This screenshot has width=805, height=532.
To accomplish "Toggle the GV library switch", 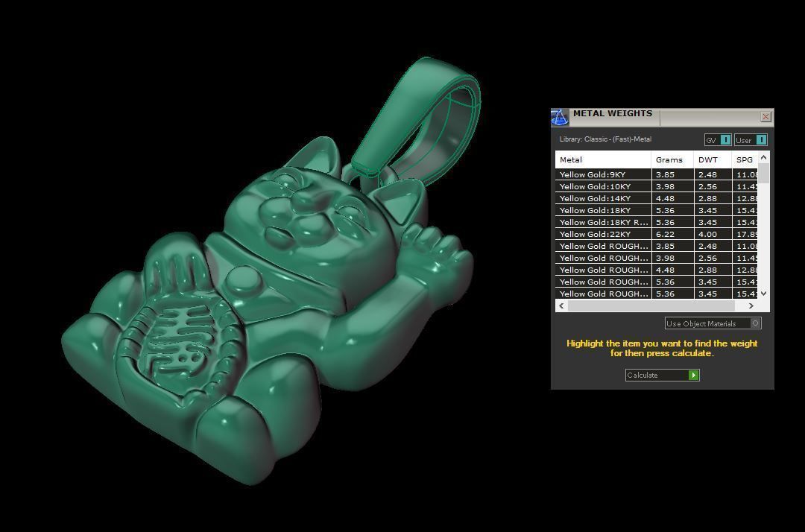I will click(718, 139).
